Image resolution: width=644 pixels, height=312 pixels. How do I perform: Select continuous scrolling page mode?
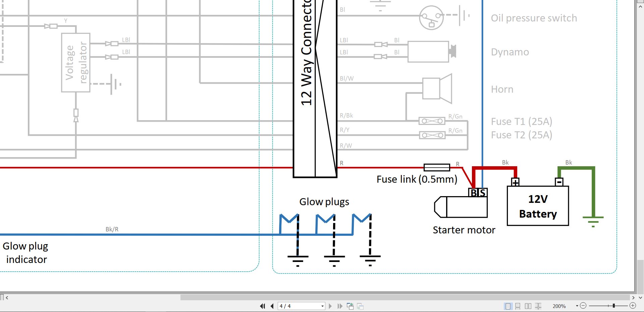click(518, 306)
